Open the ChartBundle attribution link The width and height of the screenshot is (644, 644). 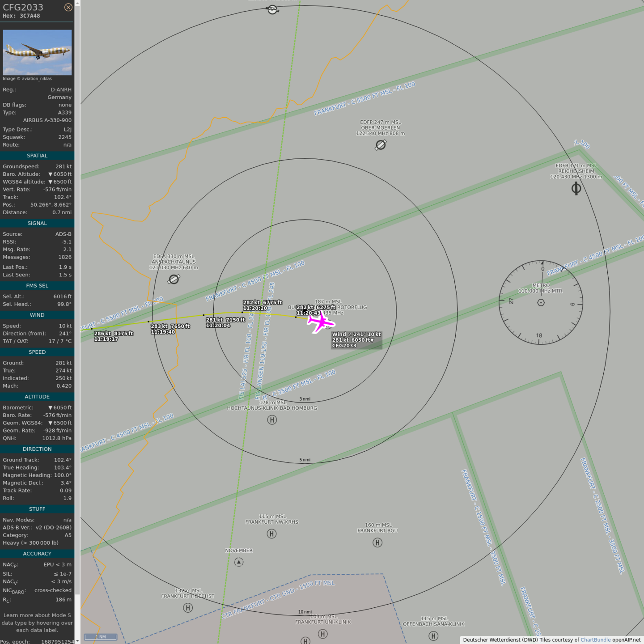(x=595, y=640)
